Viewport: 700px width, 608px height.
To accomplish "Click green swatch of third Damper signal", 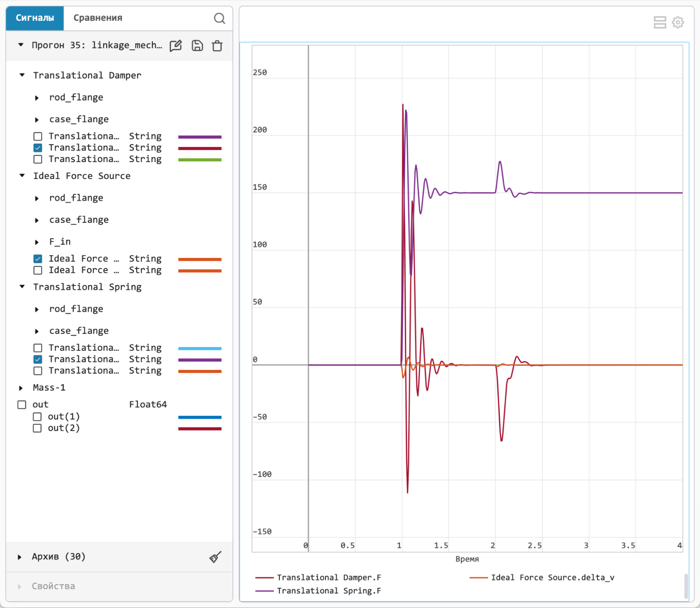I will (200, 160).
